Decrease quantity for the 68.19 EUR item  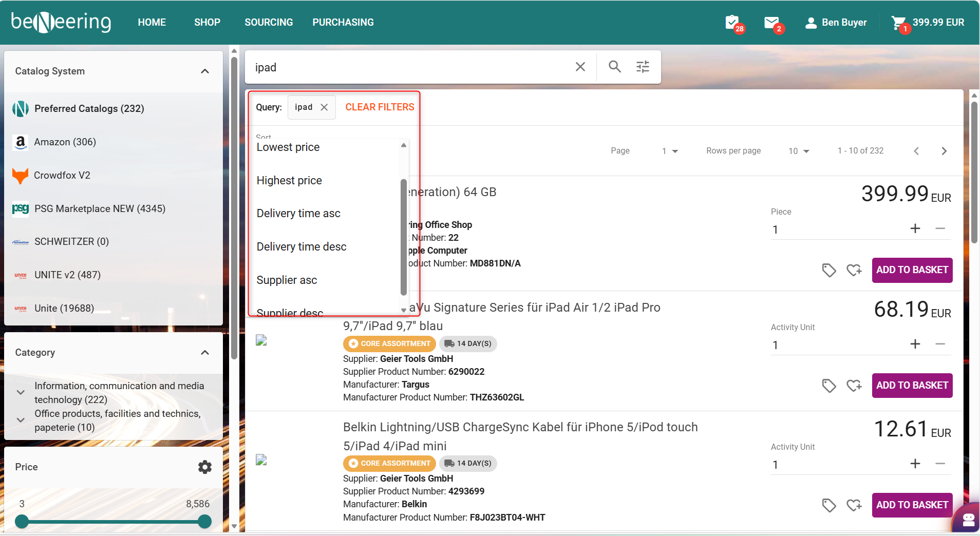coord(940,344)
